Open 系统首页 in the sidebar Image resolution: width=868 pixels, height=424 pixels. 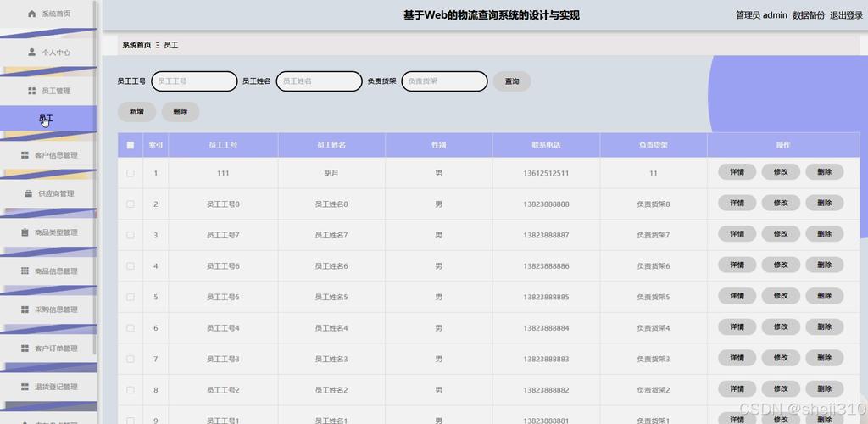click(x=48, y=14)
